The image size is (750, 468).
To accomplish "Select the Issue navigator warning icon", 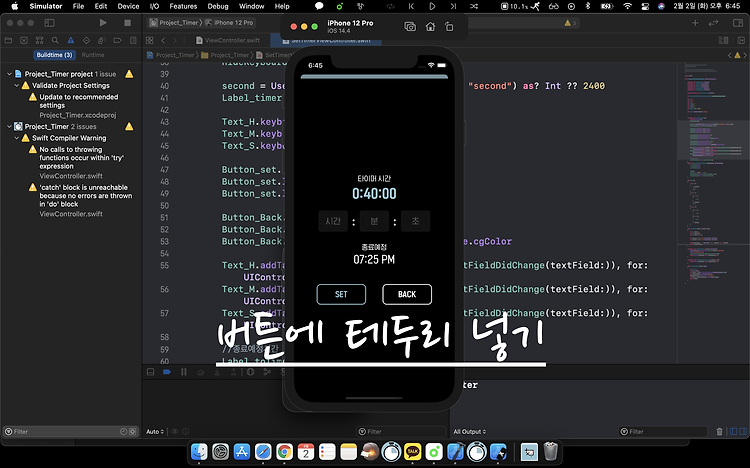I will 71,41.
